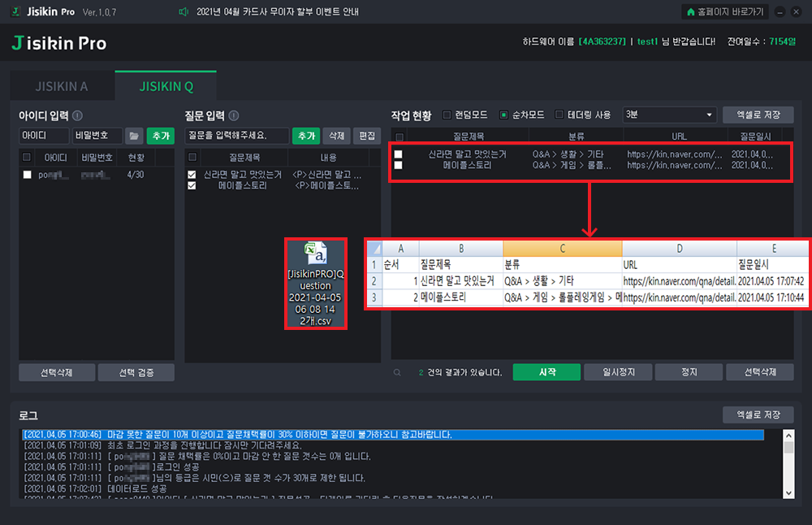Click info icon next to 아이디 입력
The height and width of the screenshot is (525, 812).
point(77,115)
